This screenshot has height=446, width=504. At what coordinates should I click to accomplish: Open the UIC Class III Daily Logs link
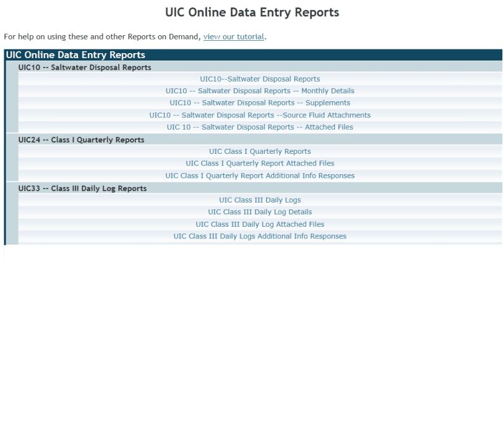coord(260,200)
